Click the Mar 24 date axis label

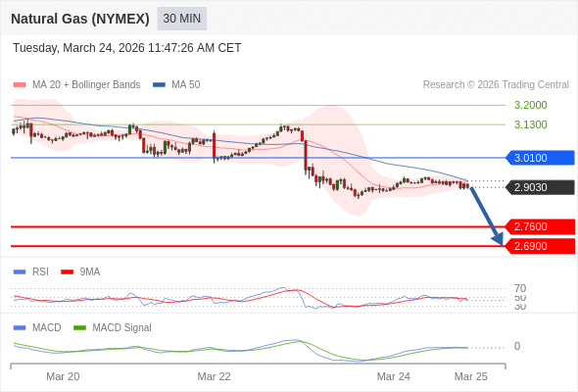[393, 376]
